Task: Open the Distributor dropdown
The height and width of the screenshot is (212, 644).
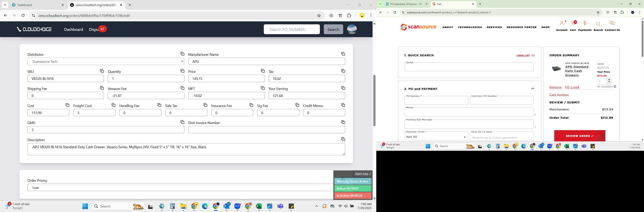Action: (x=106, y=62)
